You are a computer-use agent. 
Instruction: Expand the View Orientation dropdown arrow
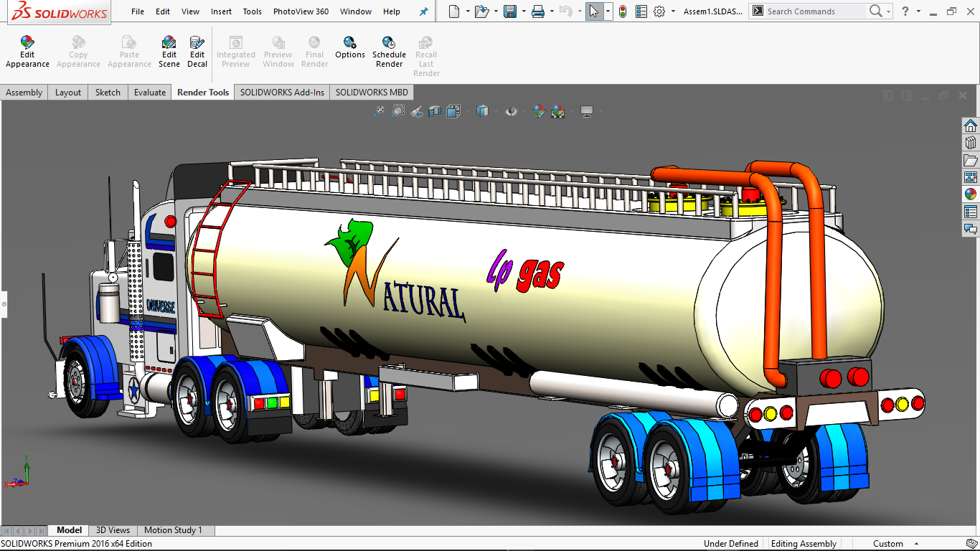pyautogui.click(x=466, y=111)
